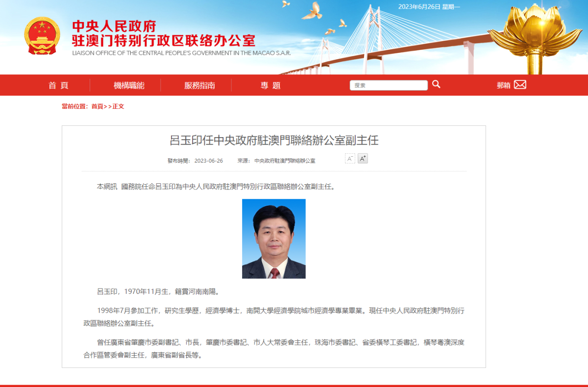Go to 首頁 in the navigation bar

pyautogui.click(x=58, y=85)
